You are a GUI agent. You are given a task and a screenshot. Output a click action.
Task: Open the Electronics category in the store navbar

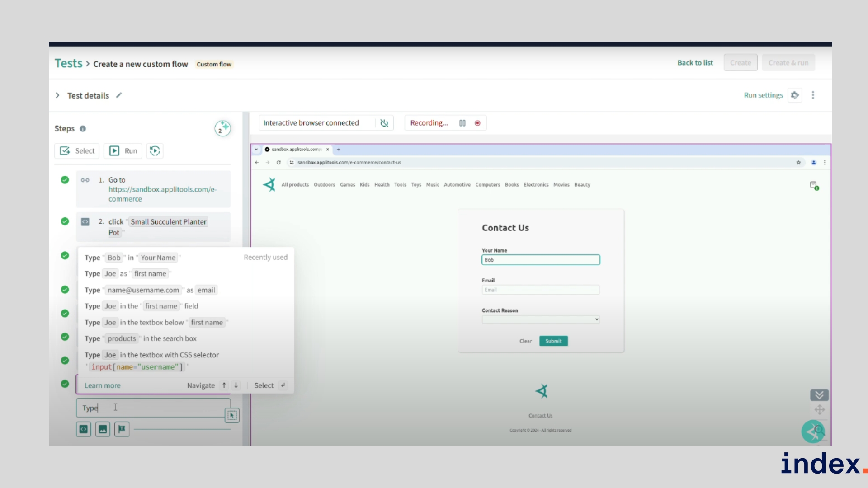coord(536,185)
